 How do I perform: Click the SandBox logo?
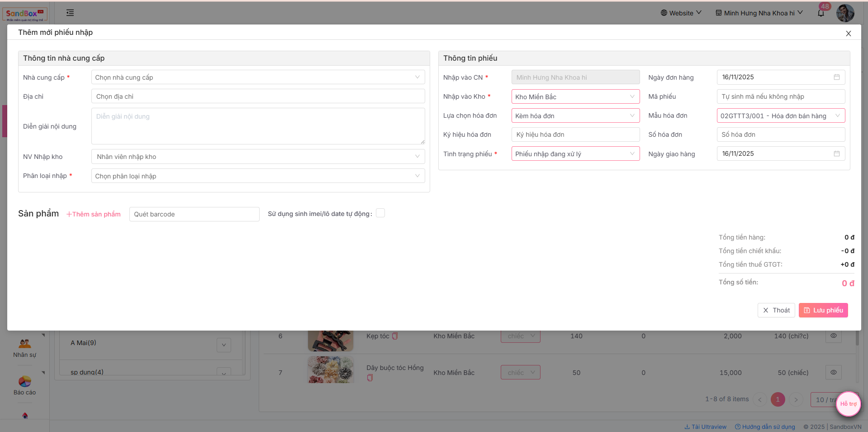click(25, 14)
